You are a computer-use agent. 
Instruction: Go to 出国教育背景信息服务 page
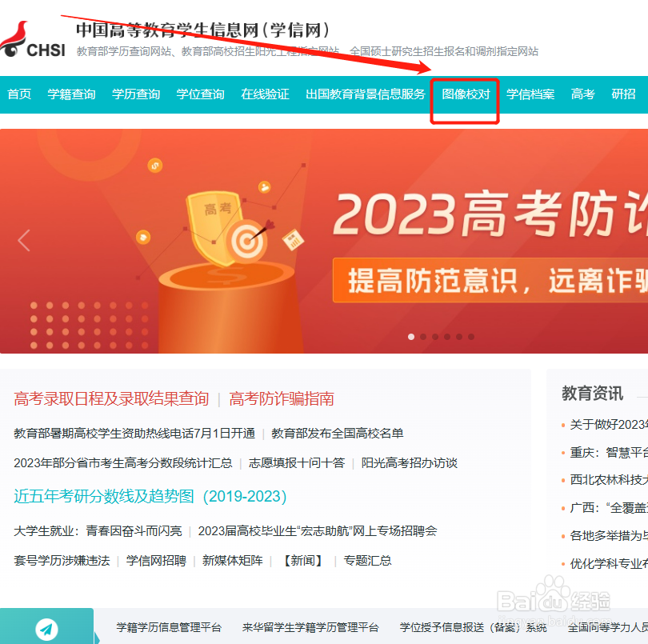[366, 94]
